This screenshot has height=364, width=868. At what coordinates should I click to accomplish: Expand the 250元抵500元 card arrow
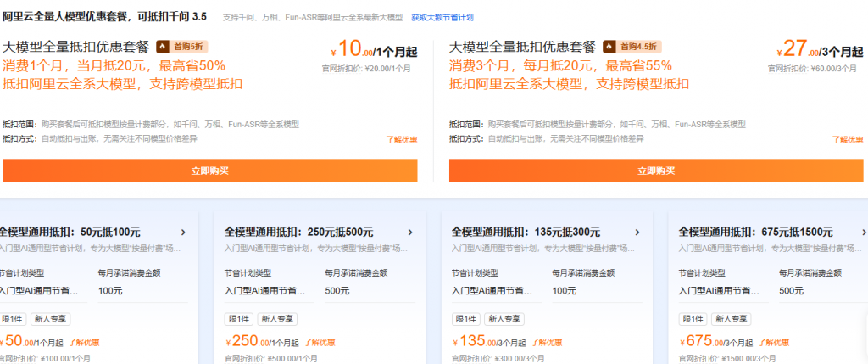click(x=411, y=232)
